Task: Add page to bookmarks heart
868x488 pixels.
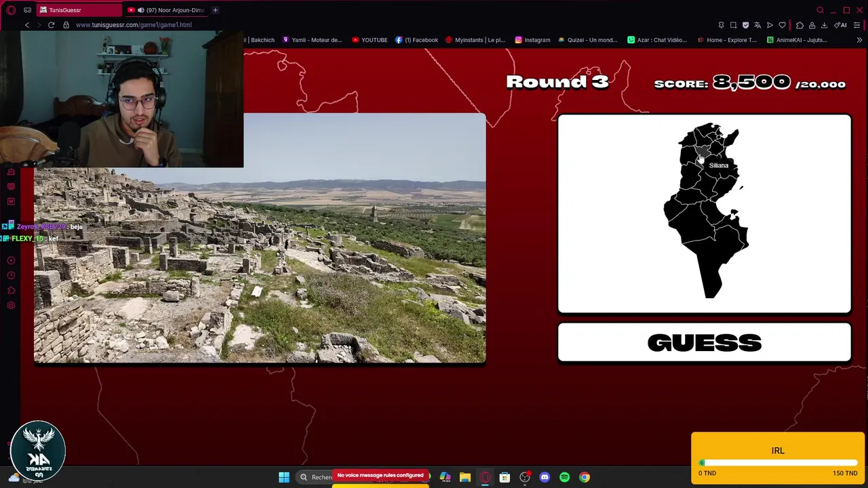Action: (782, 25)
